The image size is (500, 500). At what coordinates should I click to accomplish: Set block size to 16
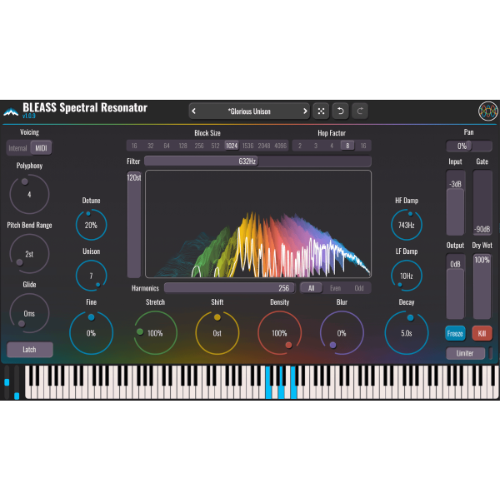point(134,146)
